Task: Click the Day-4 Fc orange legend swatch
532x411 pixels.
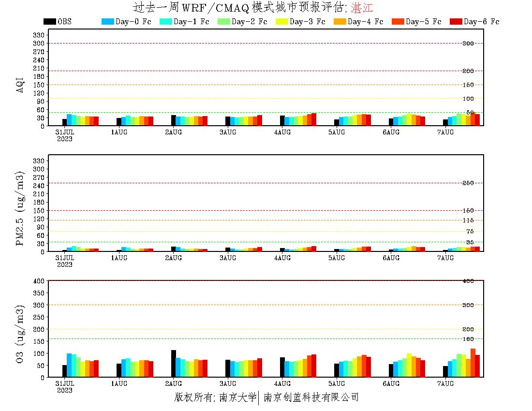Action: click(340, 21)
